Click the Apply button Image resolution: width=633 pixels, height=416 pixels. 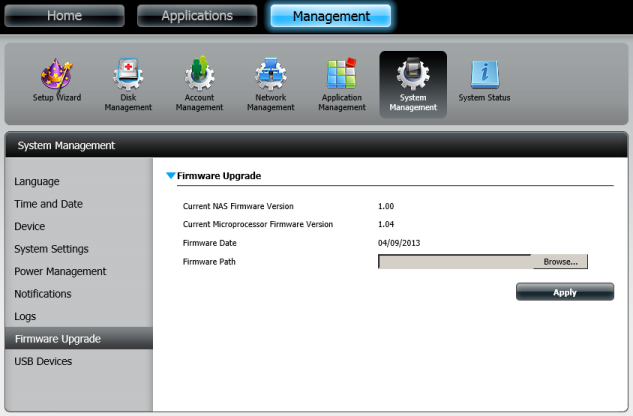pyautogui.click(x=565, y=292)
